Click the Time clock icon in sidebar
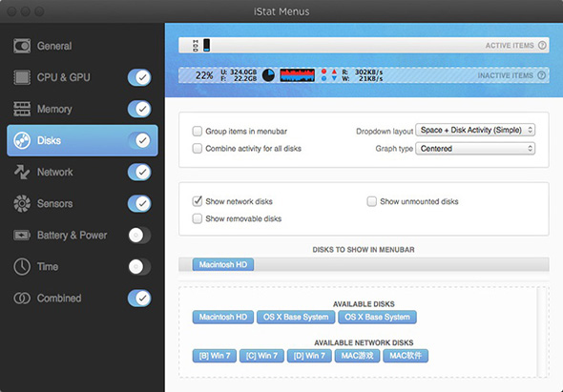This screenshot has width=563, height=392. click(22, 267)
